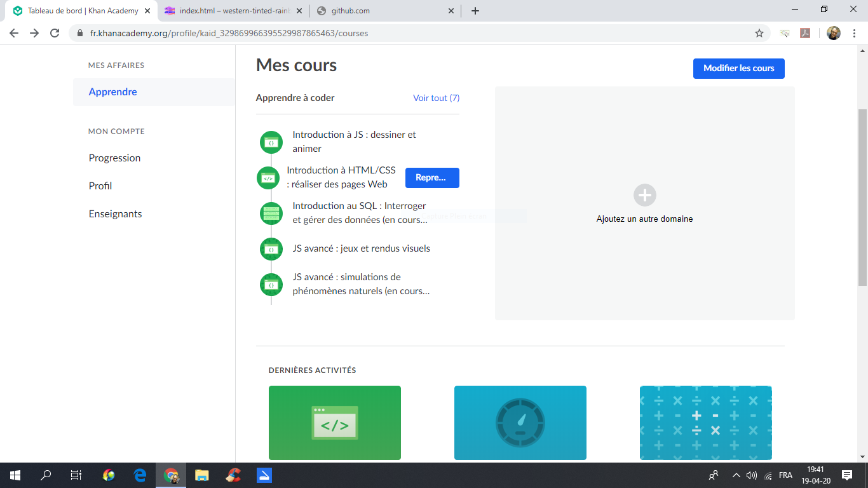Click the extension icon left of PDF icon
The width and height of the screenshot is (868, 488).
click(x=785, y=33)
